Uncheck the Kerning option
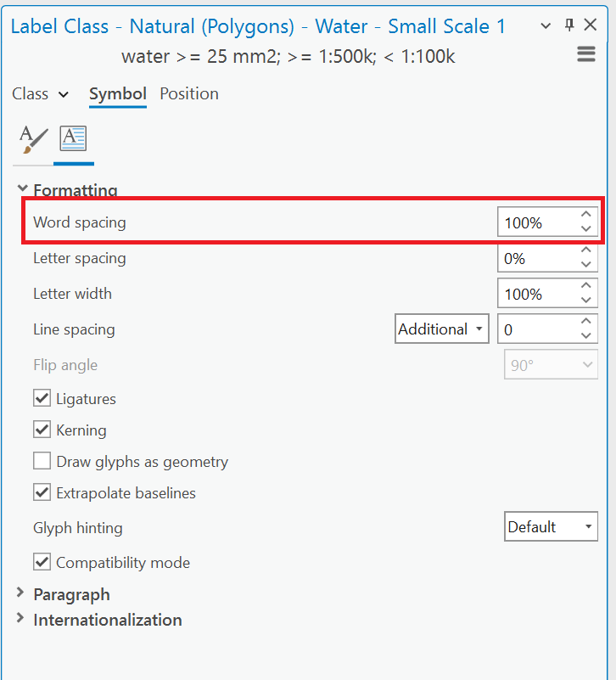616x680 pixels. pyautogui.click(x=42, y=430)
